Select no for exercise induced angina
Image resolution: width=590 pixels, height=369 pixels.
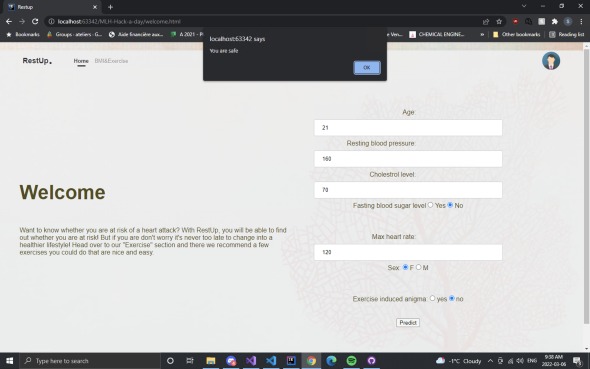point(452,298)
